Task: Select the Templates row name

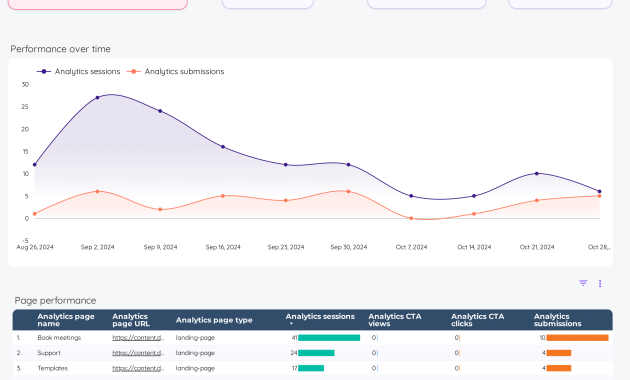Action: coord(53,368)
